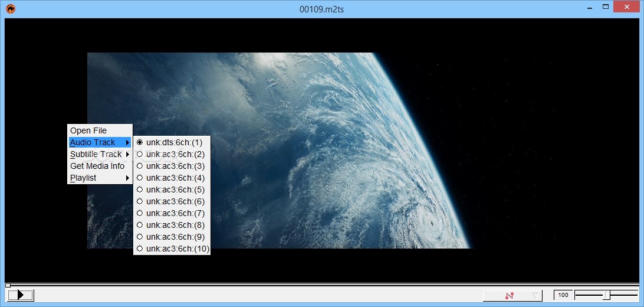Open the A-B repeat marker dropdown
Screen dimensions: 644x307
pyautogui.click(x=512, y=295)
